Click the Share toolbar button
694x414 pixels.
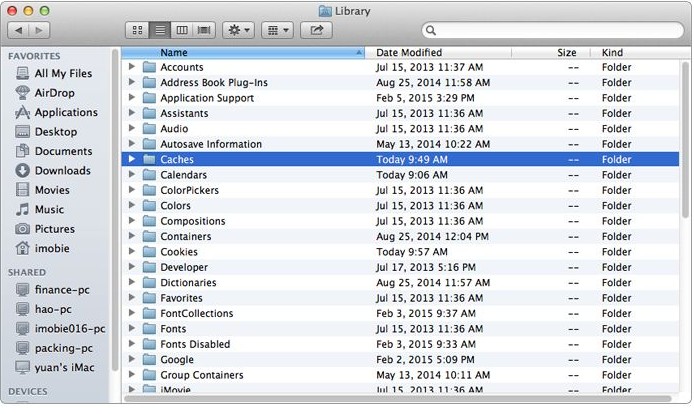click(x=316, y=31)
